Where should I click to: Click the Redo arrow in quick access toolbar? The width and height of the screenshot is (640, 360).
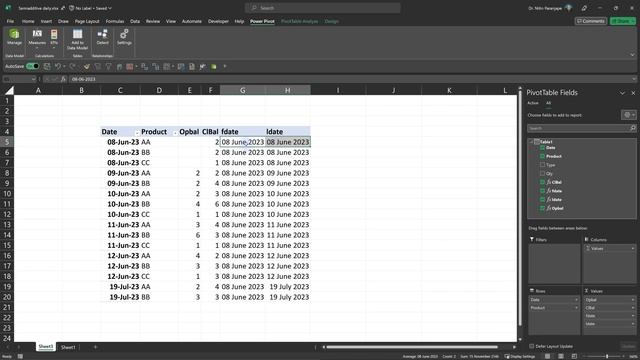tap(72, 67)
